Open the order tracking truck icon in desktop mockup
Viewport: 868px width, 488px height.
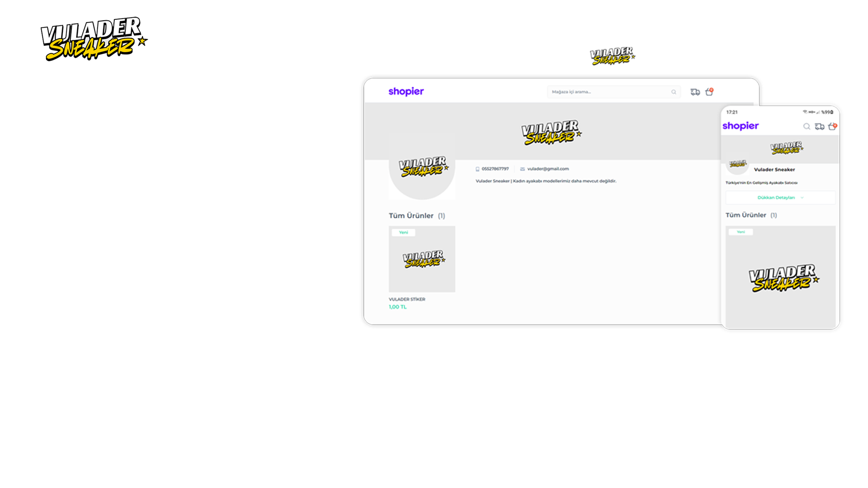click(695, 92)
